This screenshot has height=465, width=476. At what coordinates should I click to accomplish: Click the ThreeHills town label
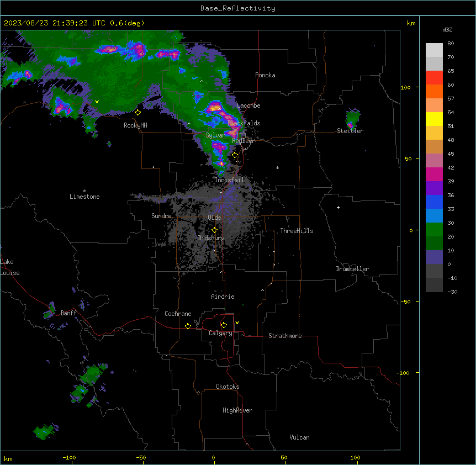pyautogui.click(x=297, y=231)
